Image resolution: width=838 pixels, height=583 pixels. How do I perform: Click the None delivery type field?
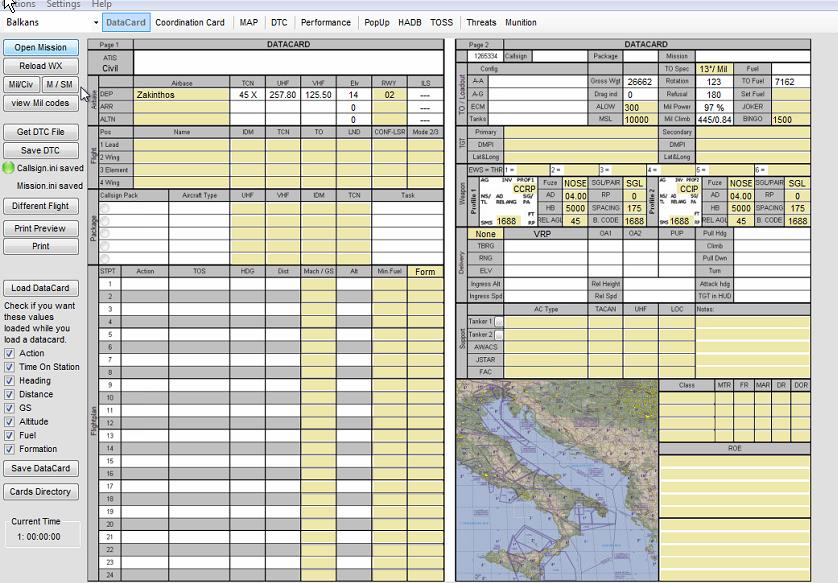pos(485,234)
